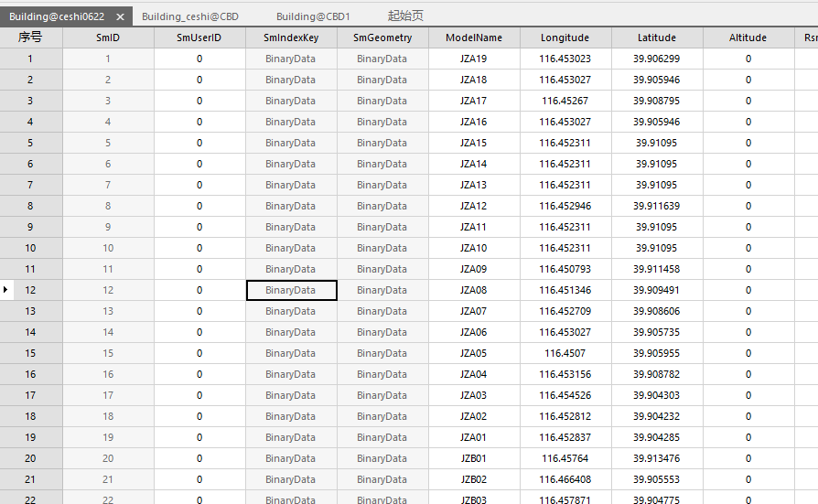Click ModelName cell JZB02
Viewport: 818px width, 504px height.
[474, 479]
